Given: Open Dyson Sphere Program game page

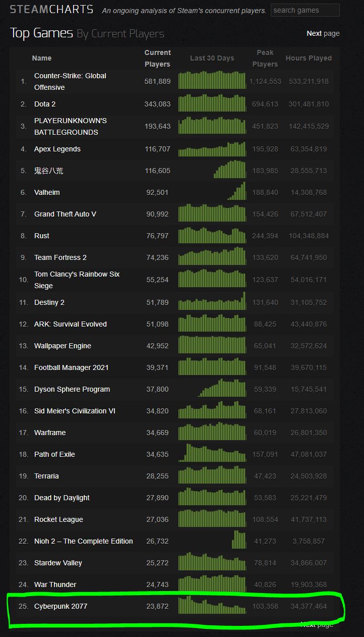Looking at the screenshot, I should (x=72, y=389).
